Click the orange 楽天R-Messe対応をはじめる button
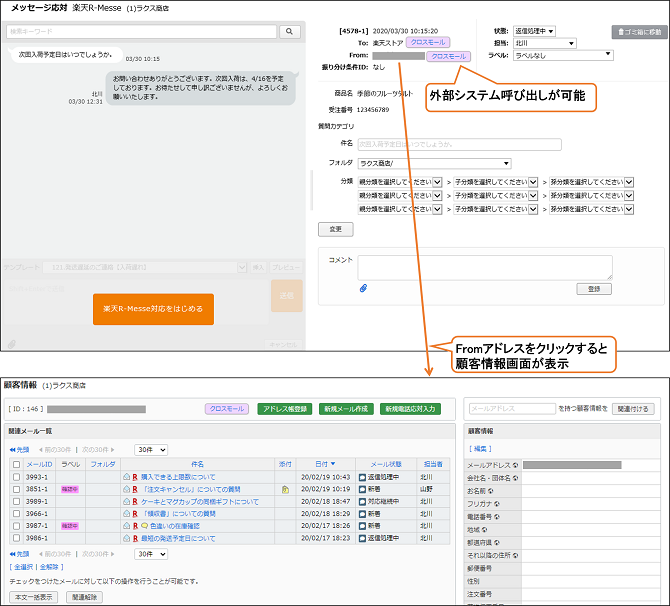670x606 pixels. pyautogui.click(x=153, y=309)
